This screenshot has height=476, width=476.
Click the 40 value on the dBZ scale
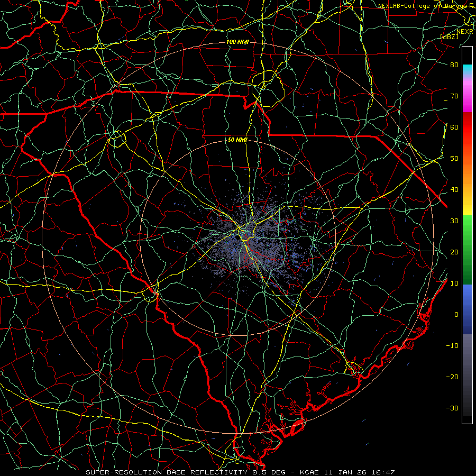[454, 190]
